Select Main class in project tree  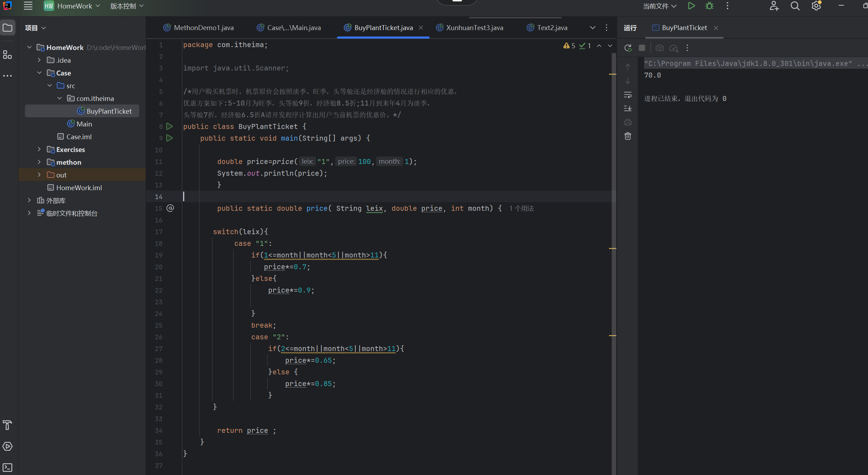[x=84, y=124]
